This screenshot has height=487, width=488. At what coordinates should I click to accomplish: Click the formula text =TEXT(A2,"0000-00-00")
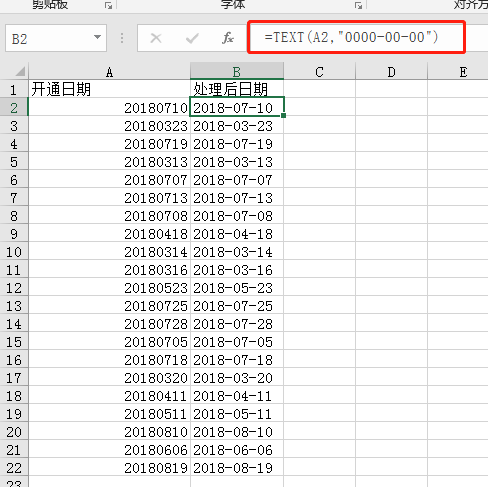point(351,37)
